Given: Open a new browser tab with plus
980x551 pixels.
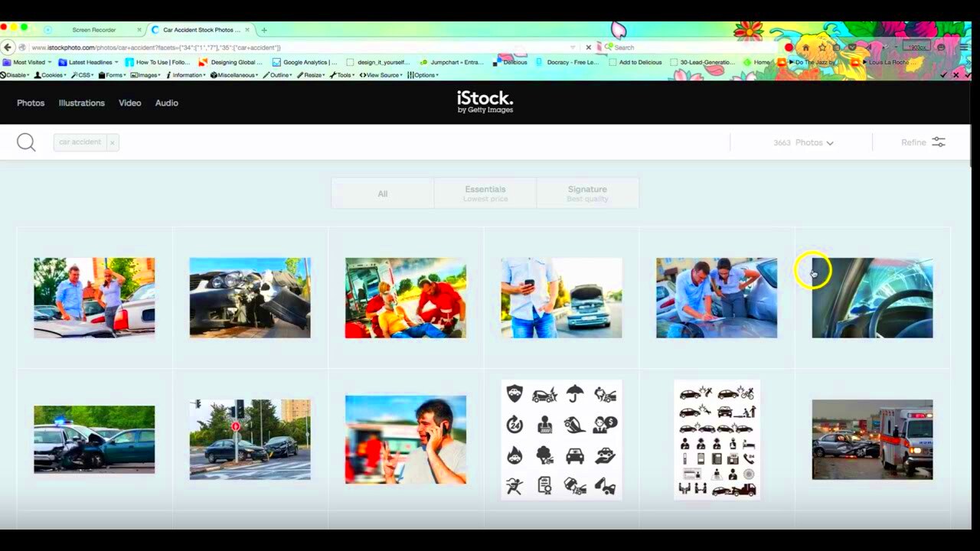Looking at the screenshot, I should [264, 30].
